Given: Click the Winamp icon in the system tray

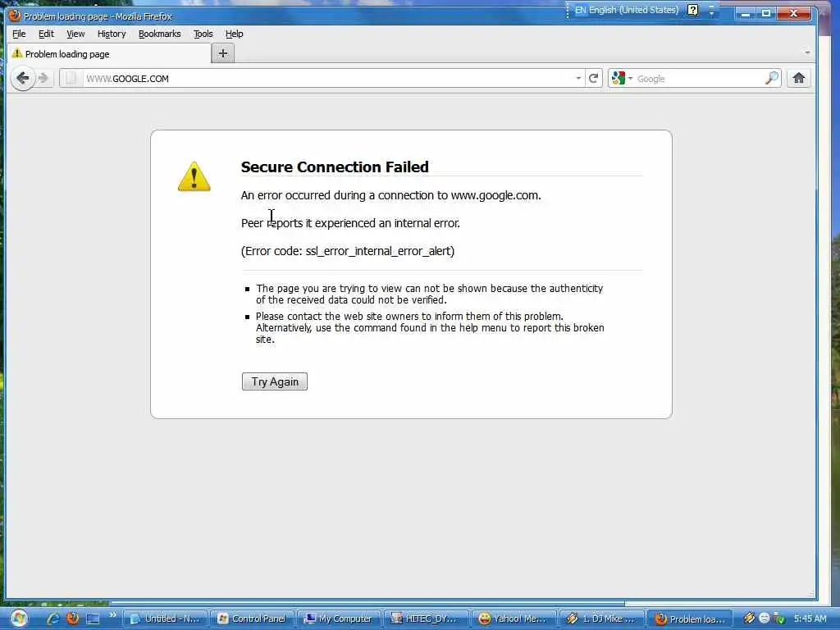Looking at the screenshot, I should pos(749,619).
